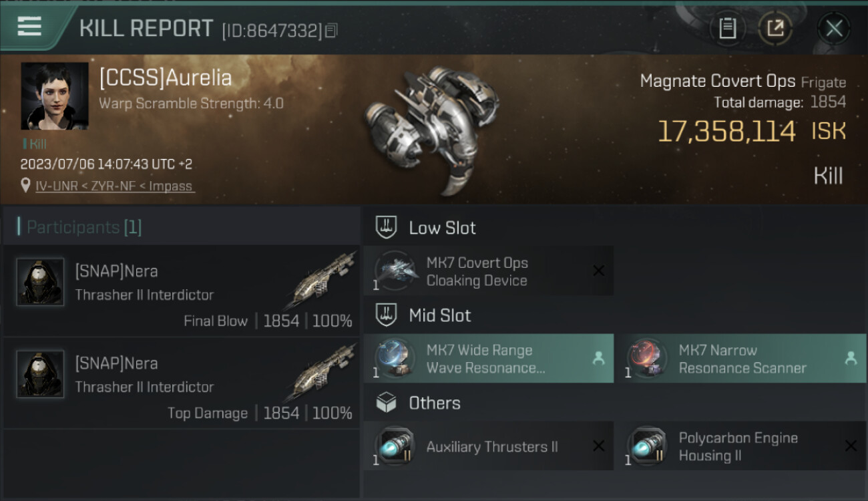Open the IV-UNR location link

pyautogui.click(x=115, y=186)
